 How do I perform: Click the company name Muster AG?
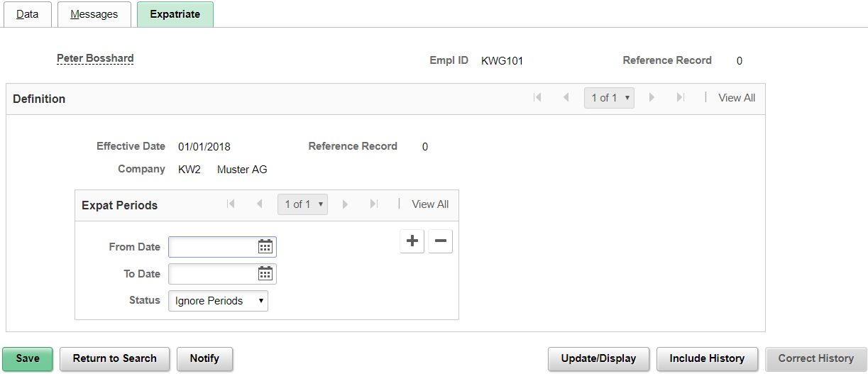coord(242,170)
